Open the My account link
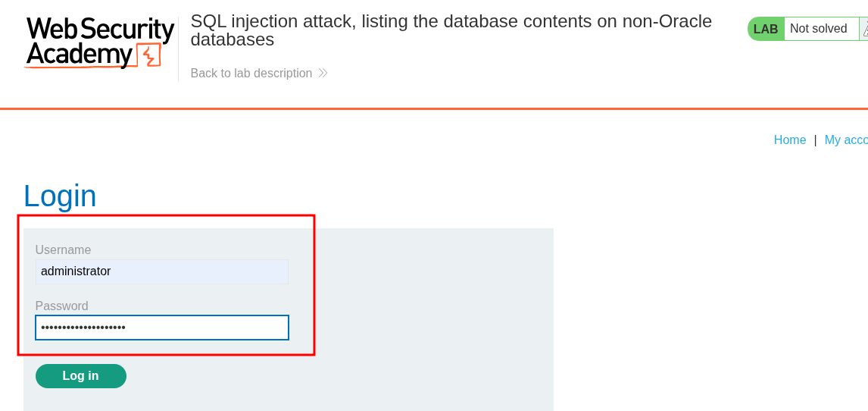Screen dimensions: 868x411 point(846,140)
